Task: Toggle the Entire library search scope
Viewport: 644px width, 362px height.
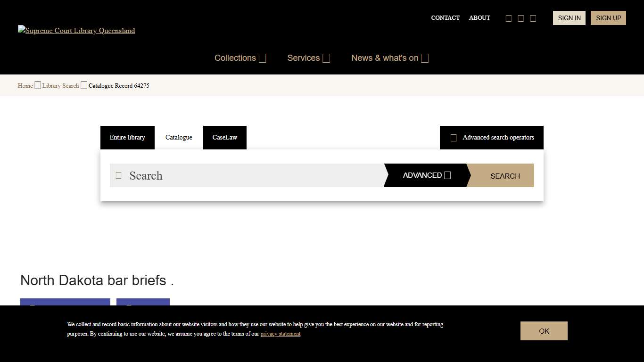Action: 127,137
